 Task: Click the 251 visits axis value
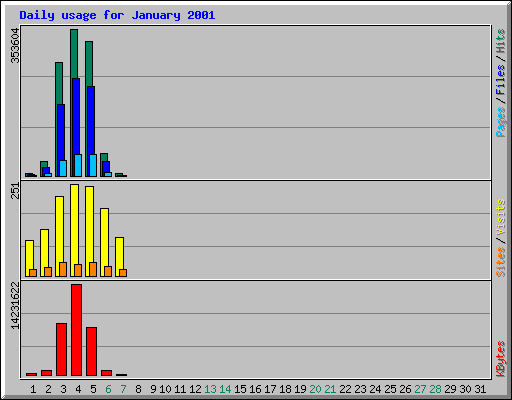[15, 191]
